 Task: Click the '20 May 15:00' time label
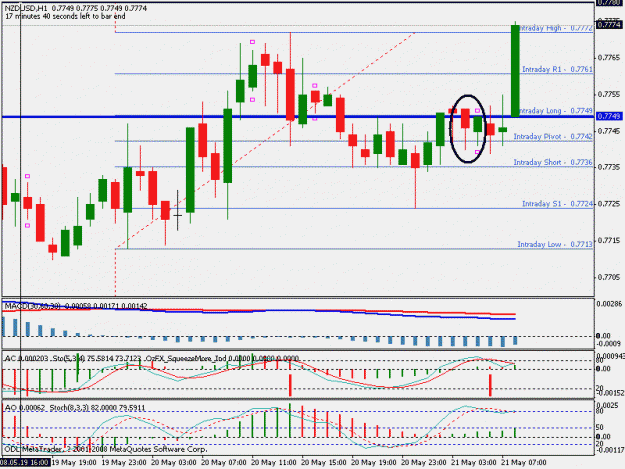(324, 463)
